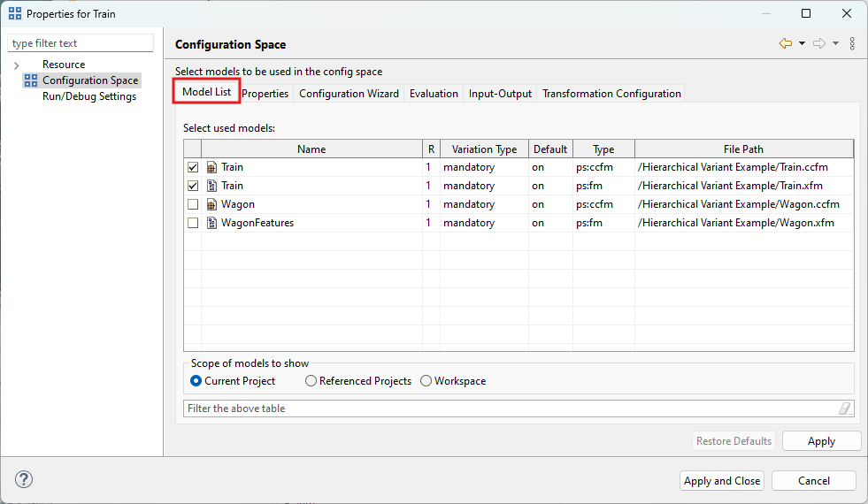The width and height of the screenshot is (868, 504).
Task: Click the Configuration Space icon in sidebar
Action: click(31, 80)
